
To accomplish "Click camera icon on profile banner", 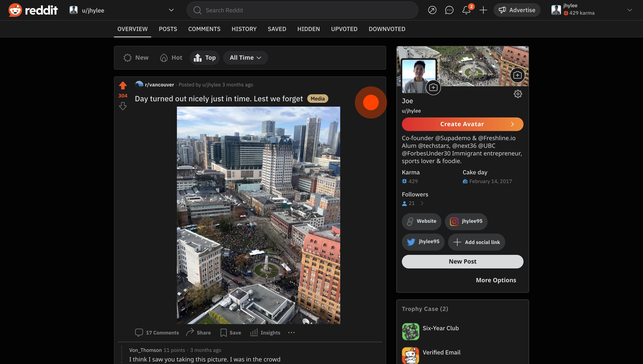I will point(517,75).
